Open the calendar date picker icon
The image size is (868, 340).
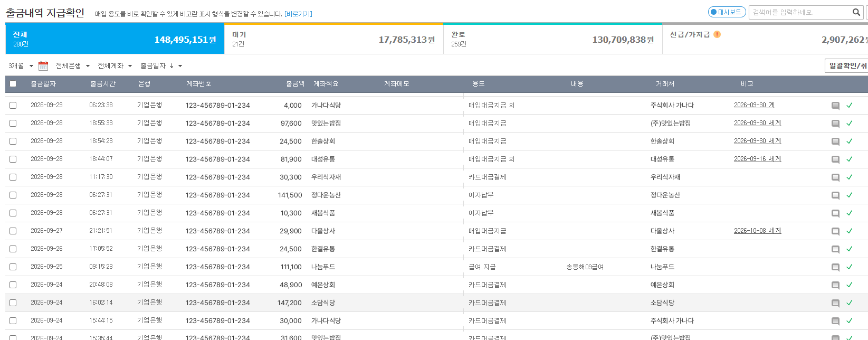tap(43, 66)
